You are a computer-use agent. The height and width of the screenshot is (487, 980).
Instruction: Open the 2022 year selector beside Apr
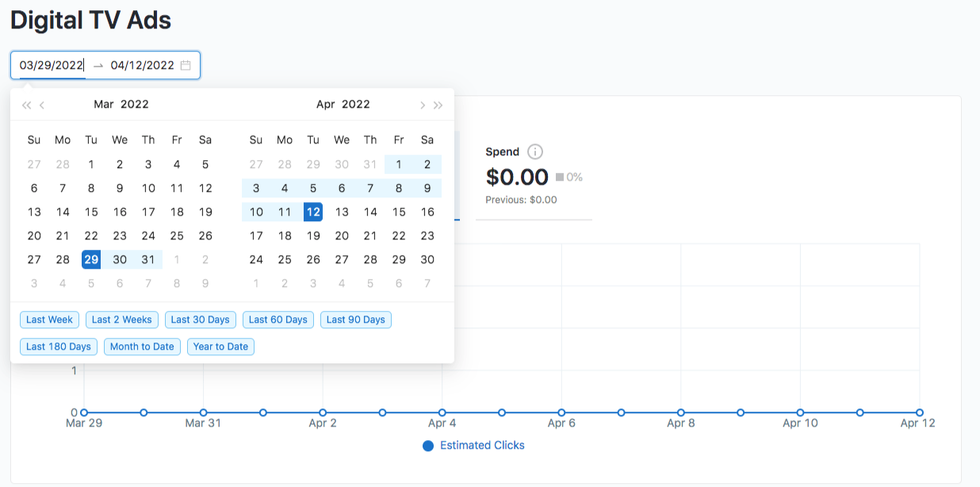click(356, 104)
